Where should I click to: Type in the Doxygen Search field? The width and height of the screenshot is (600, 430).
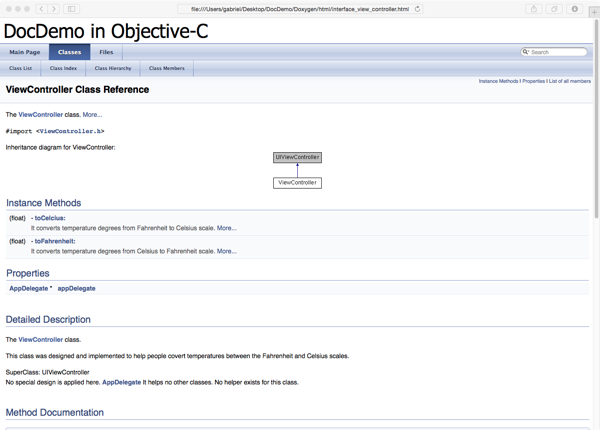tap(558, 52)
